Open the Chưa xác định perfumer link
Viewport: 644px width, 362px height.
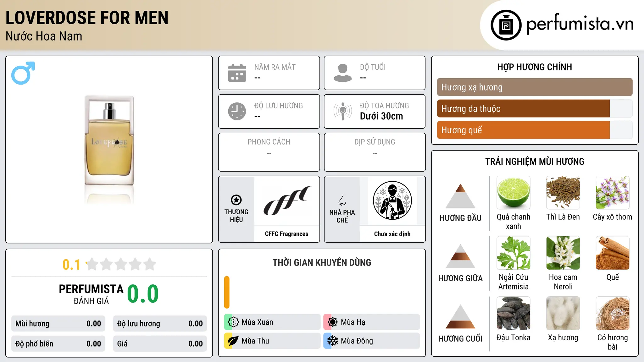(392, 234)
